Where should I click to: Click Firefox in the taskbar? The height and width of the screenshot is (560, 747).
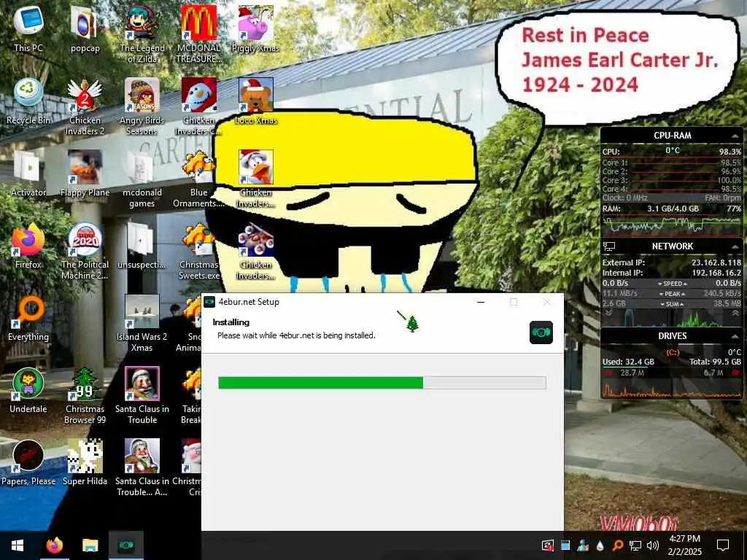coord(54,545)
